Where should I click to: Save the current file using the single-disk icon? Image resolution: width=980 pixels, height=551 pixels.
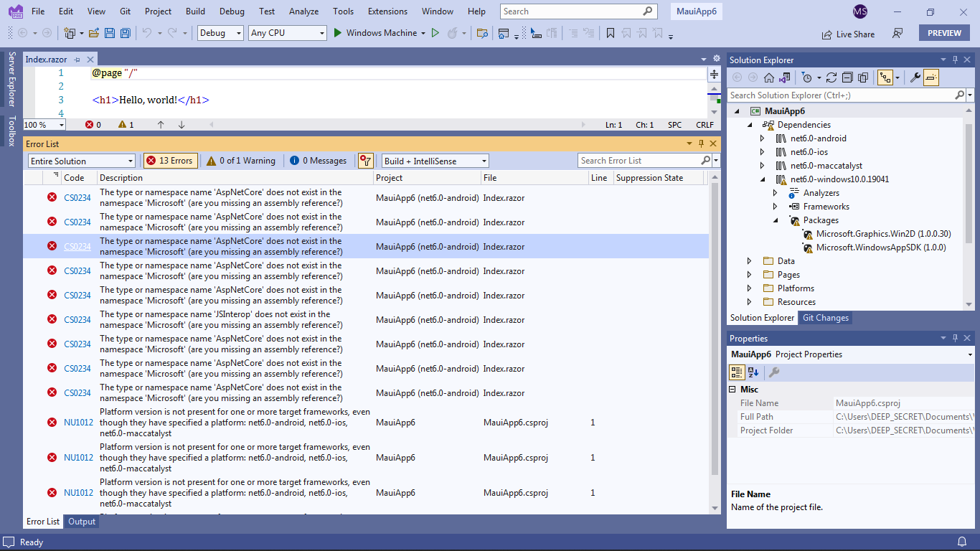[110, 33]
